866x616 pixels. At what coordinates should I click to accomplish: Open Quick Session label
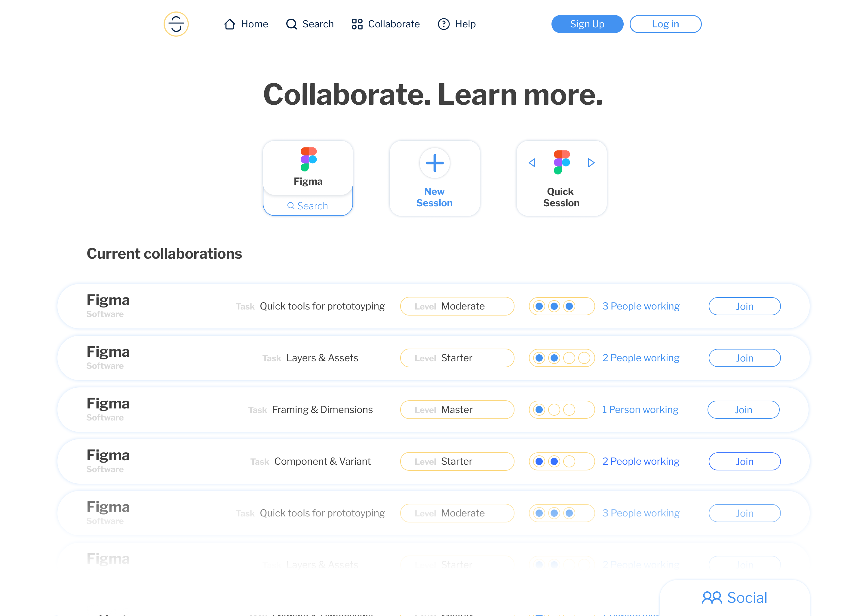561,197
